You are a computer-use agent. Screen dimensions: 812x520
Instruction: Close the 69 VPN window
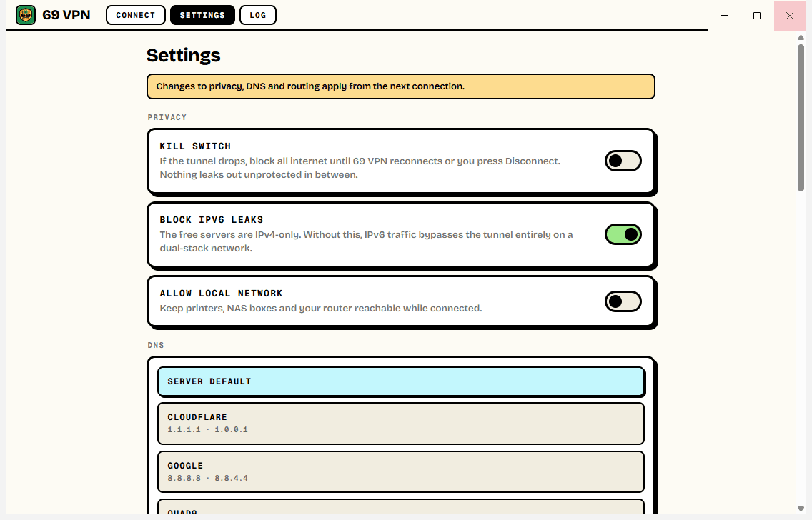pos(790,16)
